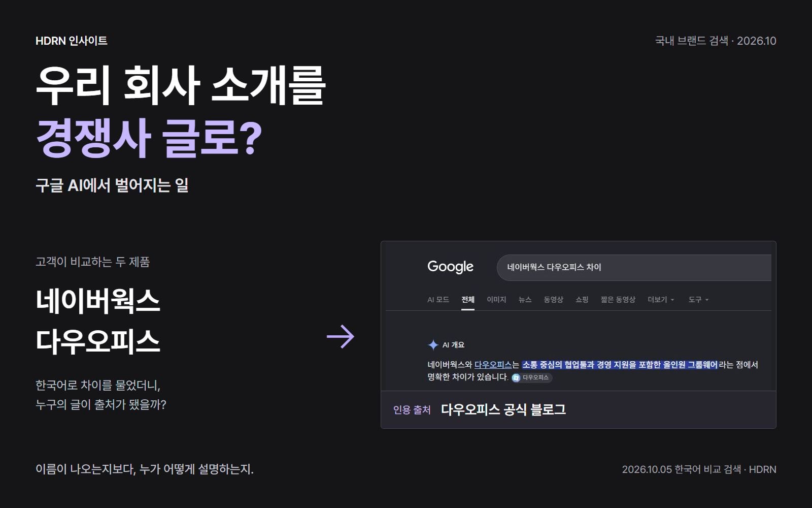Switch to the AI 모드 tab
Screen dimensions: 812x508
pyautogui.click(x=438, y=300)
